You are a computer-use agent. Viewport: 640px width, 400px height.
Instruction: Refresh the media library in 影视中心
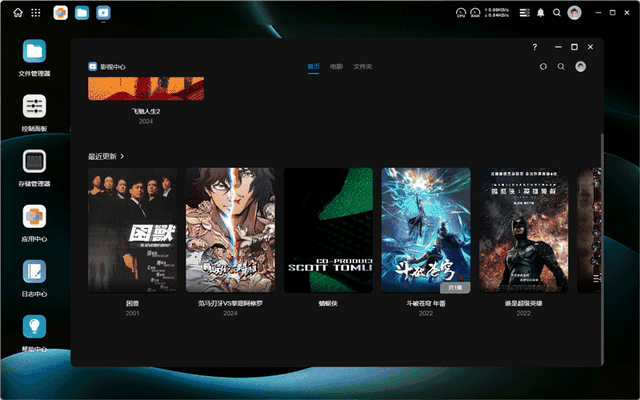[543, 67]
